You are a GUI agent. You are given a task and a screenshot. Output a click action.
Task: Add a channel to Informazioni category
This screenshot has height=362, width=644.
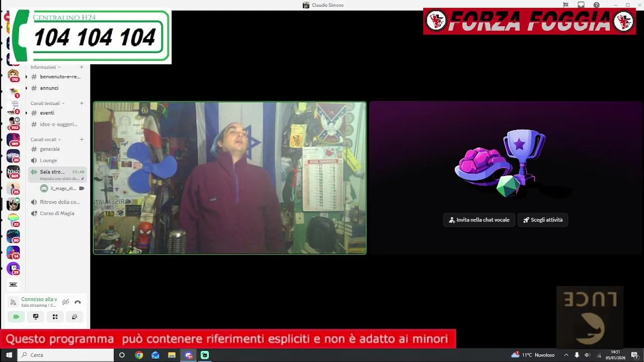pos(82,67)
